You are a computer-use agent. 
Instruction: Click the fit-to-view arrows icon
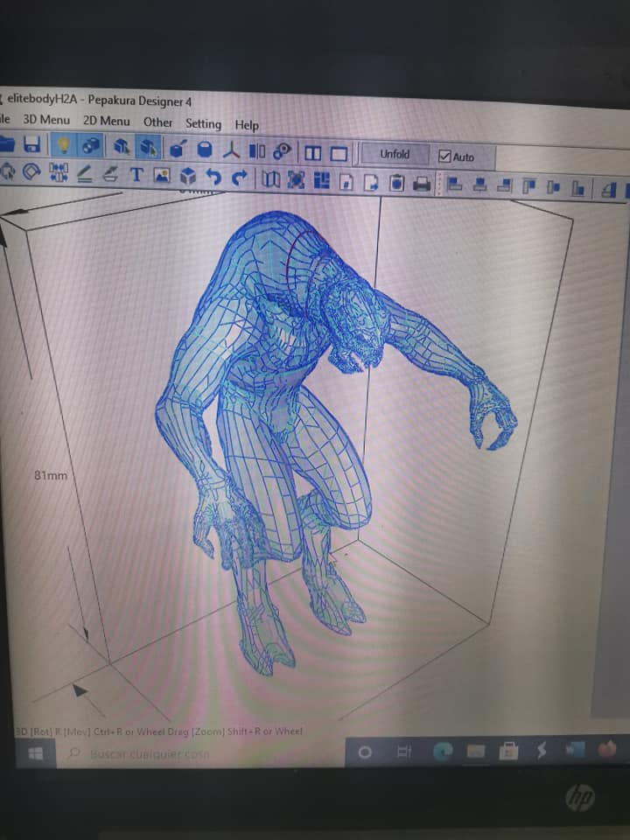pos(297,179)
